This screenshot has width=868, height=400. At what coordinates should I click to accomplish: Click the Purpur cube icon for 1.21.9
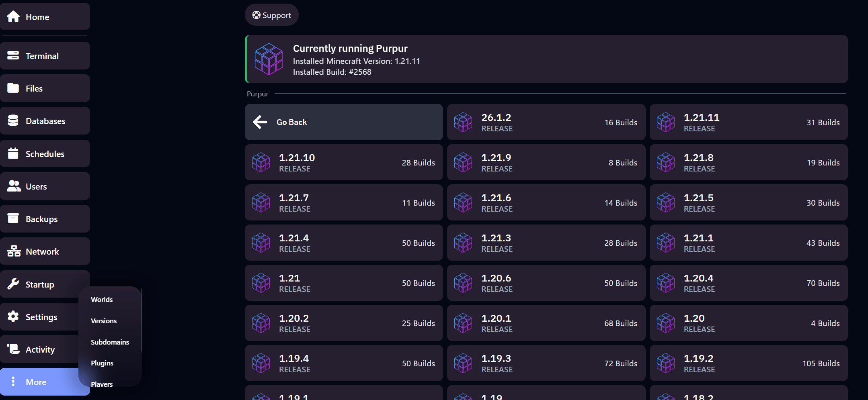[x=463, y=162]
